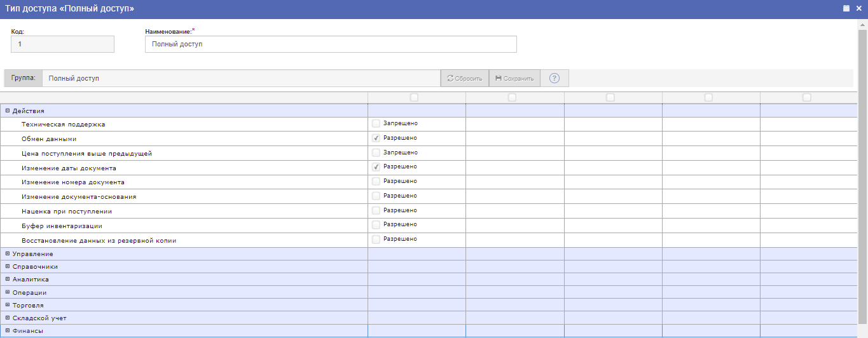Expand the Аналитика group
This screenshot has width=868, height=338.
[8, 280]
